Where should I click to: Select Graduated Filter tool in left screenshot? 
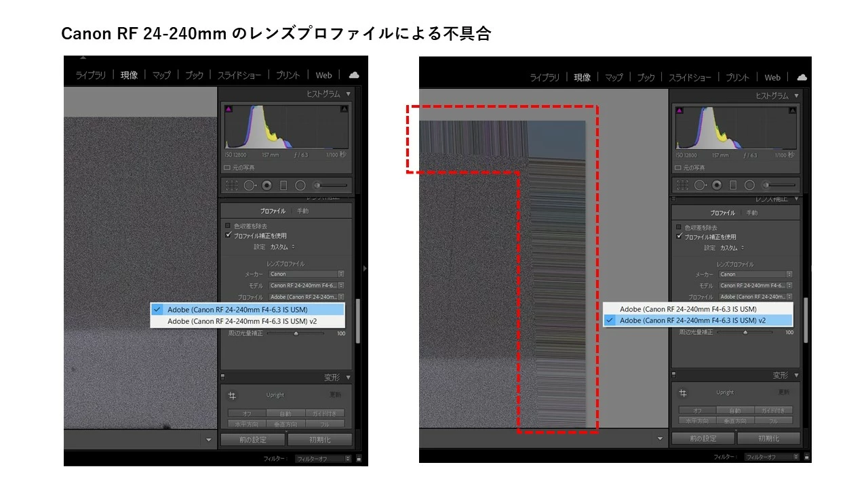click(x=283, y=185)
